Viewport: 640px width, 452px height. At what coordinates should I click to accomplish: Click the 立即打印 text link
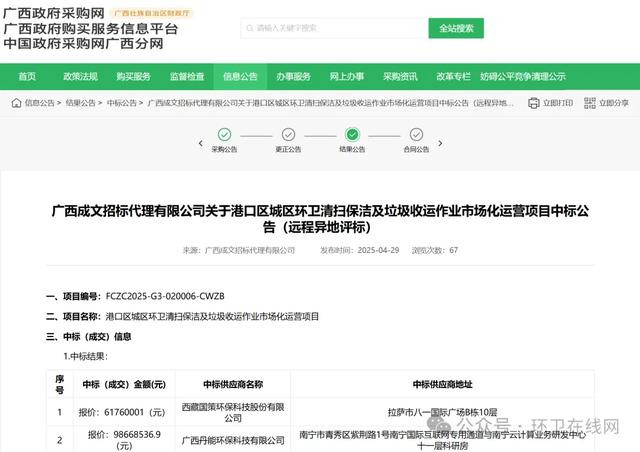558,103
